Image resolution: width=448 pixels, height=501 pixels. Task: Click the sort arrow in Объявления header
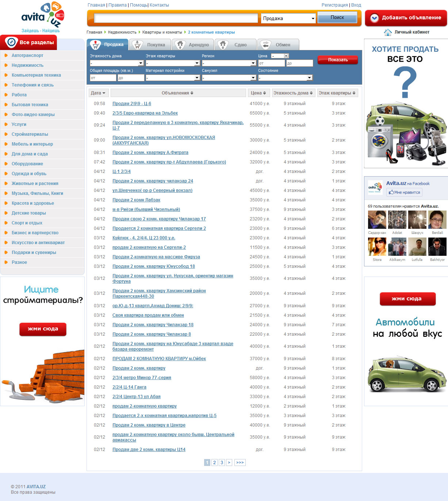click(192, 93)
